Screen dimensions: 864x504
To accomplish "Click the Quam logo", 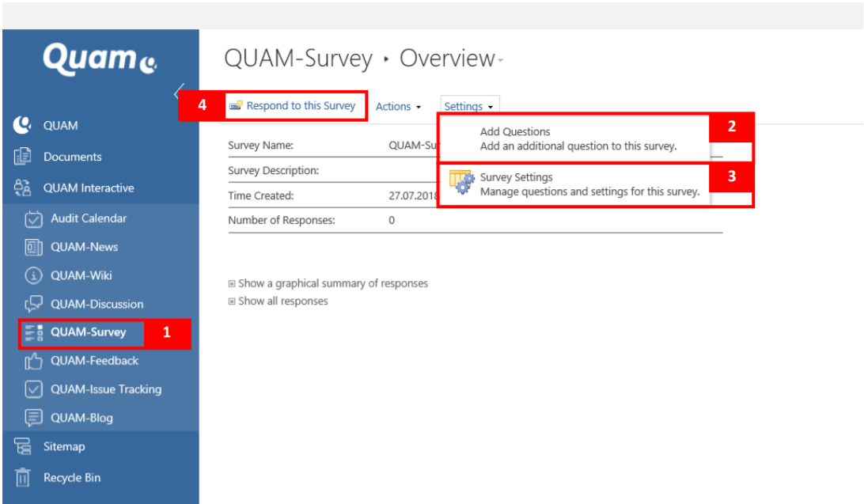I will click(100, 59).
